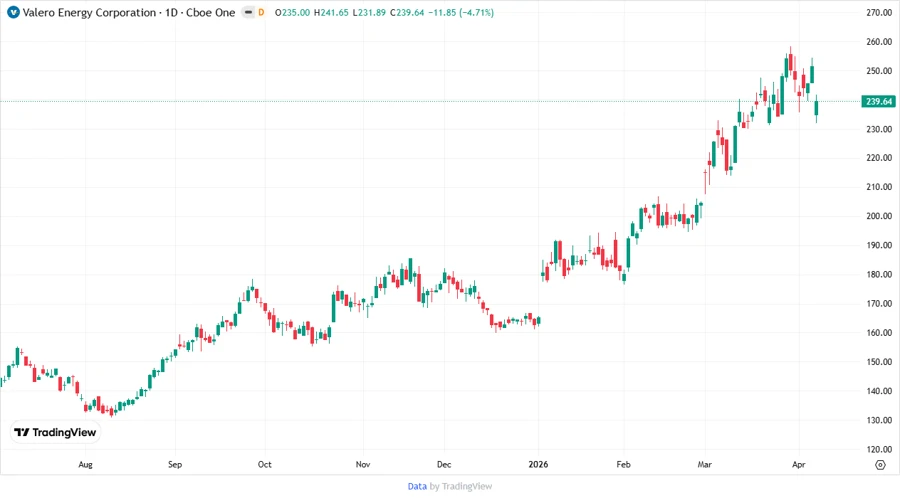Click the 220.00 price axis label

tap(879, 158)
